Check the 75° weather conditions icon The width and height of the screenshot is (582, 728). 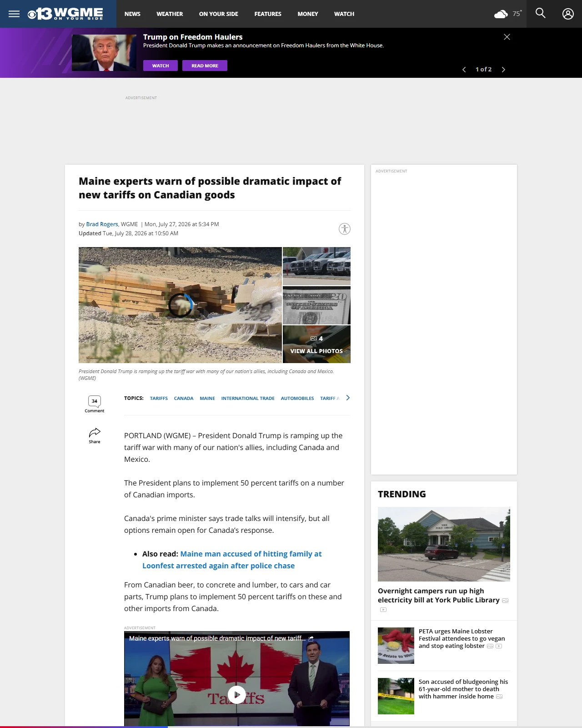point(501,14)
